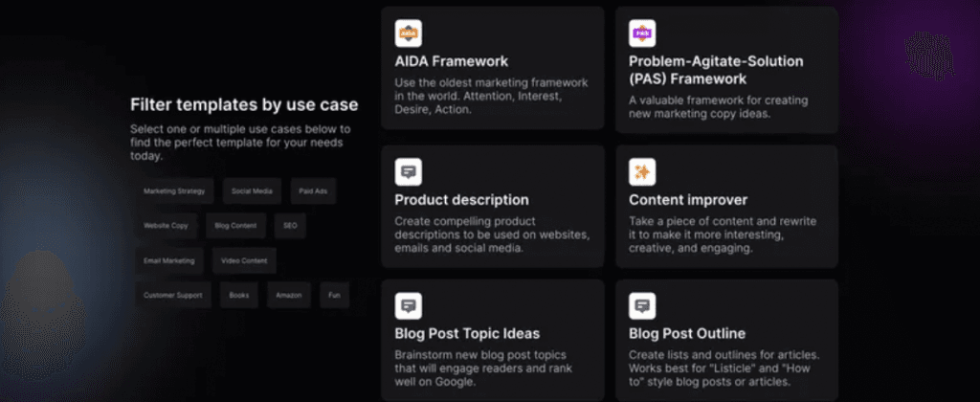Image resolution: width=980 pixels, height=402 pixels.
Task: Open the Content improver template card
Action: click(x=726, y=207)
